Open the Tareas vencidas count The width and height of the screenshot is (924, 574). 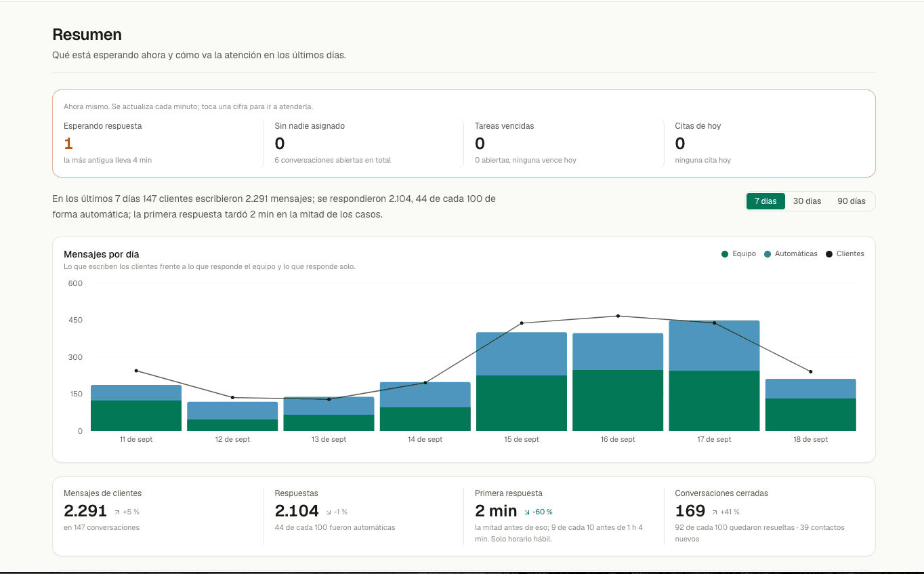480,144
